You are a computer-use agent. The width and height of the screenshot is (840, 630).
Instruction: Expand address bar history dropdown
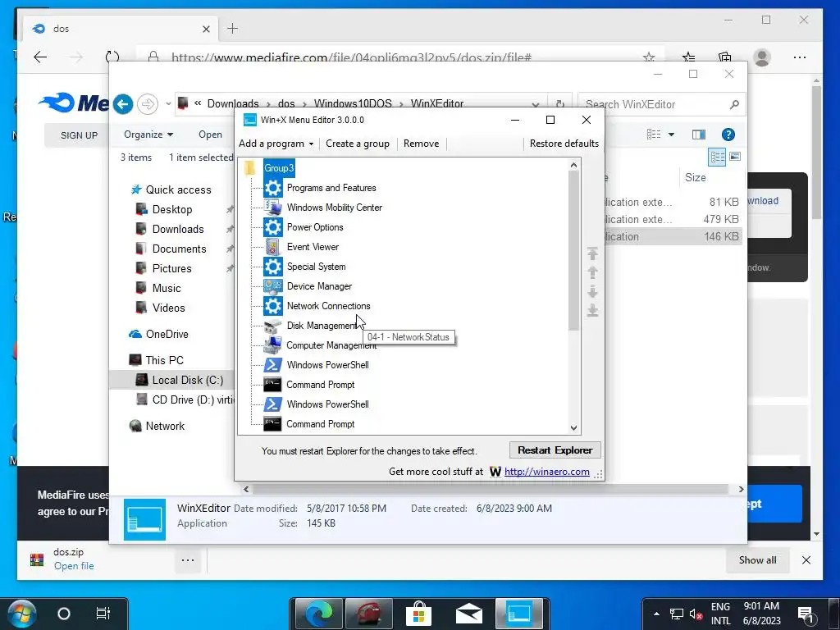(536, 104)
